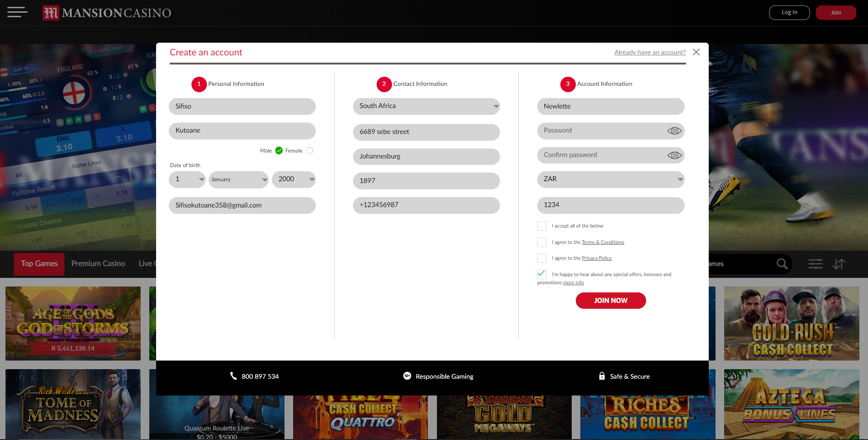
Task: Open the game filters sliders icon
Action: point(815,264)
